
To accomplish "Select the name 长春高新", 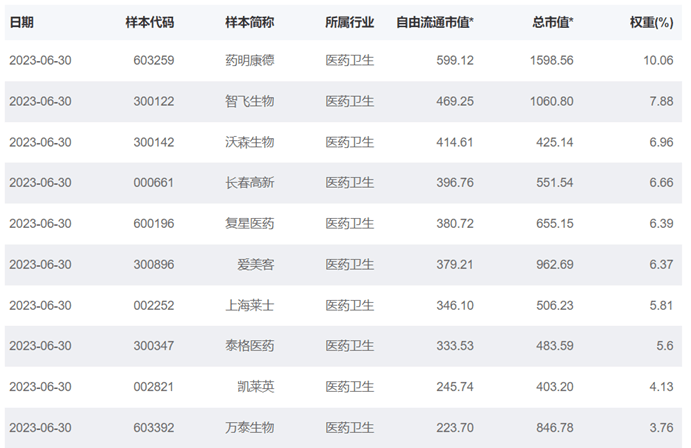I will [250, 183].
